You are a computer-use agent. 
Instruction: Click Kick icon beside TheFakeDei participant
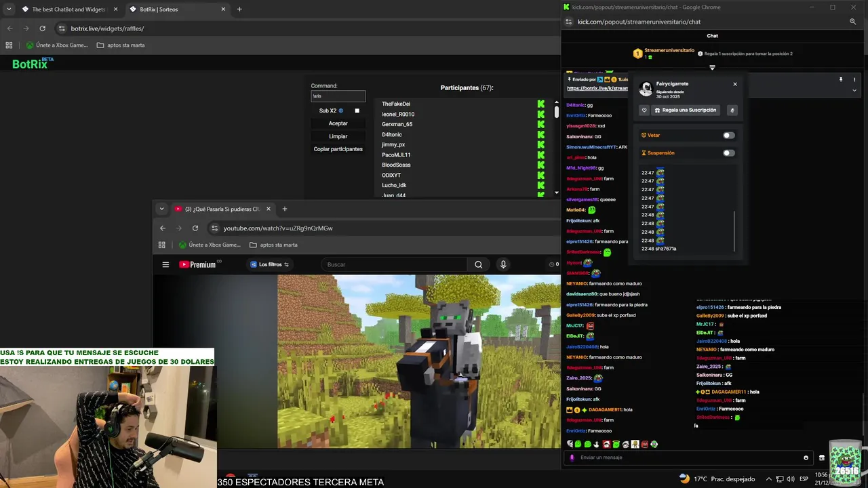(x=540, y=104)
